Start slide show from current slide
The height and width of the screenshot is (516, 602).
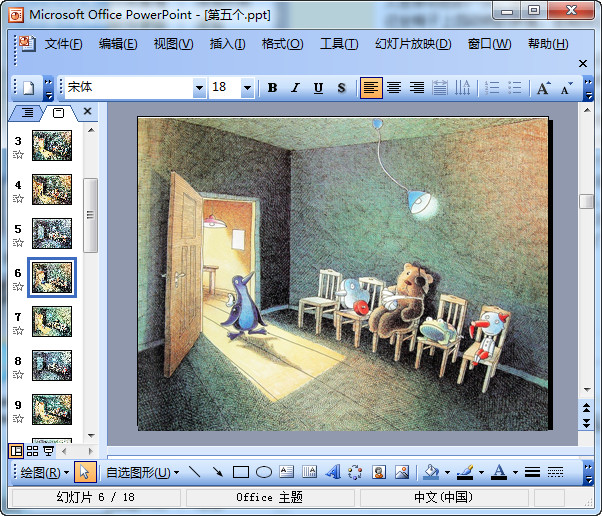pos(48,451)
